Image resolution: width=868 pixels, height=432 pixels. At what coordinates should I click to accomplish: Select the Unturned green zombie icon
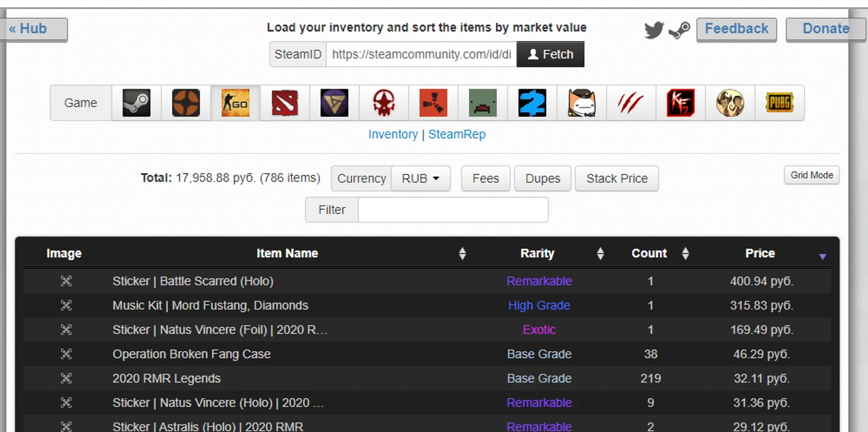[x=483, y=103]
